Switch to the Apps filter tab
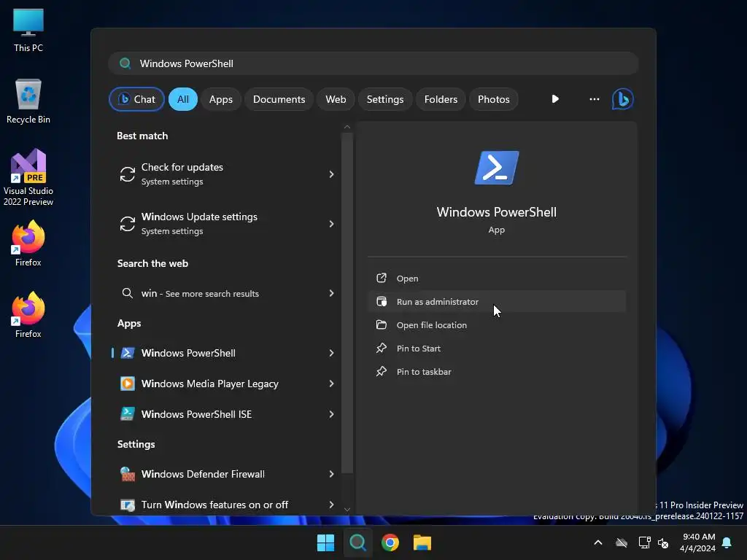 pyautogui.click(x=220, y=99)
